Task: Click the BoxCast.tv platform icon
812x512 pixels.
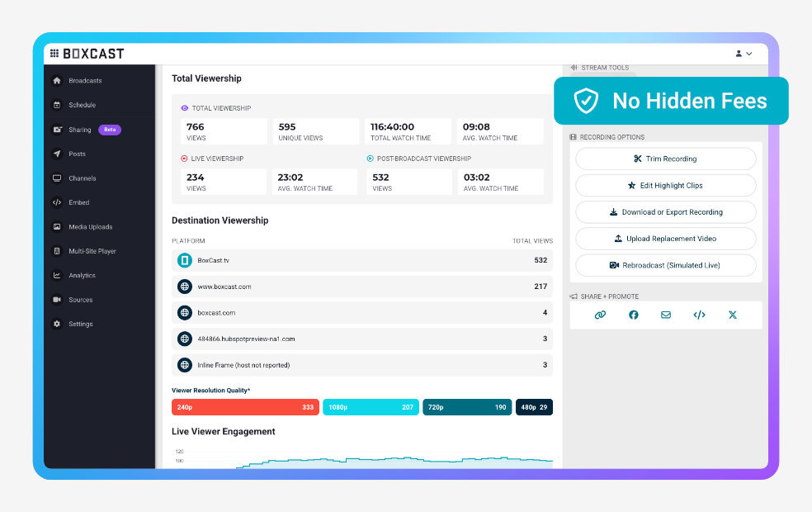Action: (x=184, y=260)
